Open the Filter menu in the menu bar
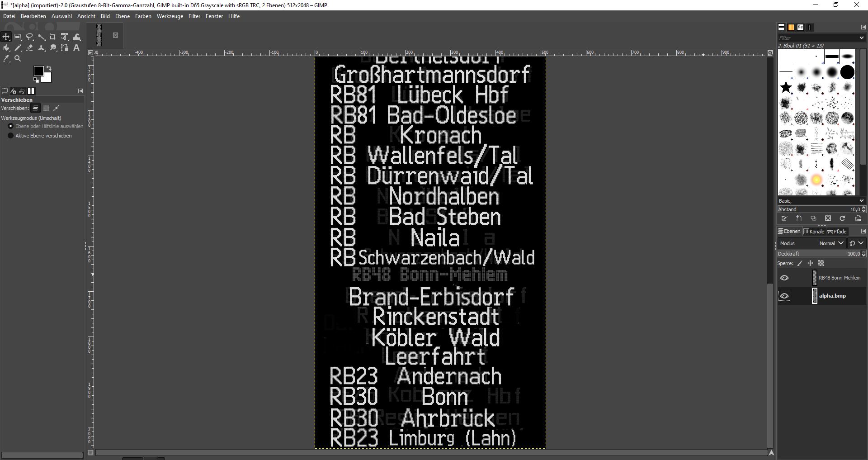The image size is (868, 460). 194,16
